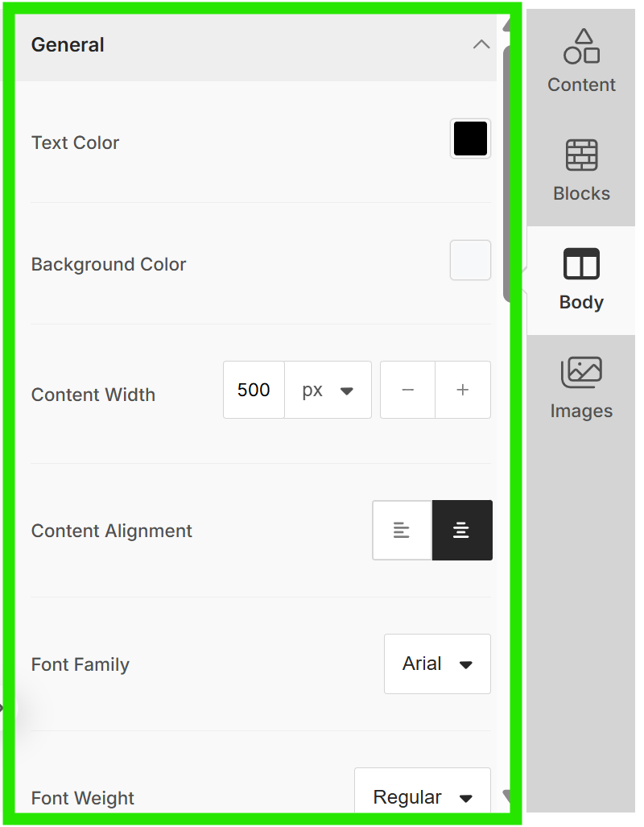Screen dimensions: 644x827
Task: Click the Content Width 500 input field
Action: (x=254, y=390)
